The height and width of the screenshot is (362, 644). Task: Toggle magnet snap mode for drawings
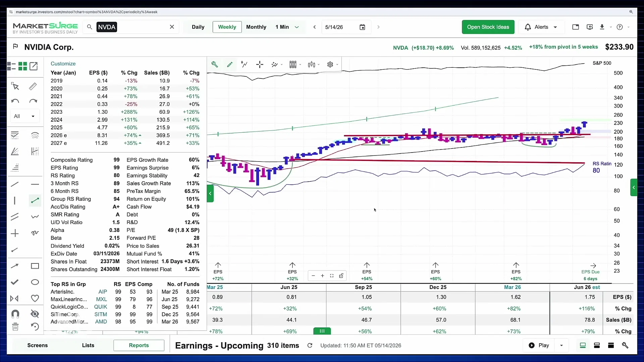point(15,314)
